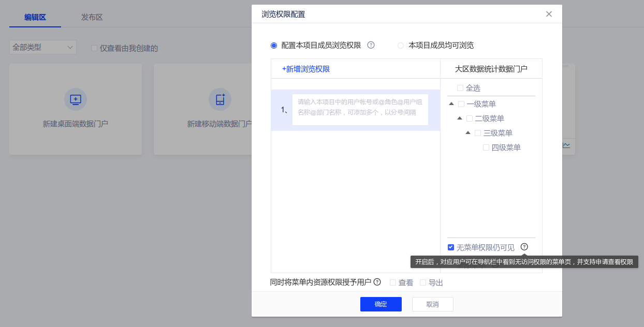Screen dimensions: 644x327
Task: Click the mobile portal tablet icon
Action: 220,99
